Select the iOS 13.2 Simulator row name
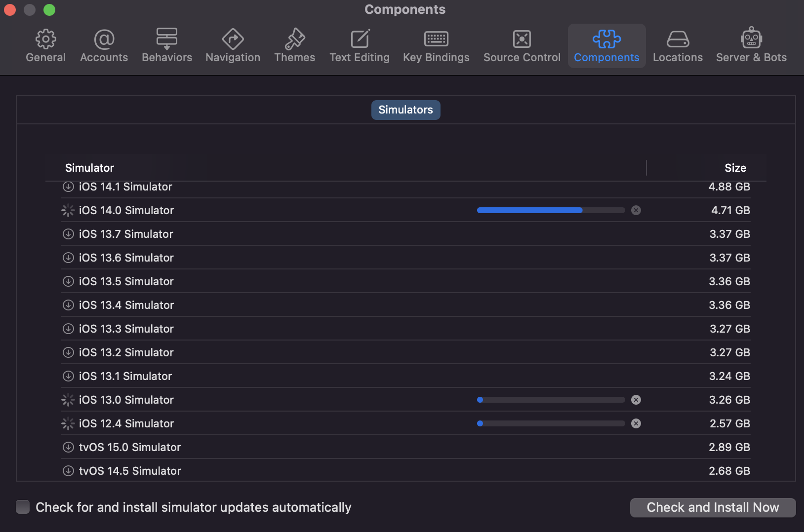The image size is (804, 532). point(126,352)
